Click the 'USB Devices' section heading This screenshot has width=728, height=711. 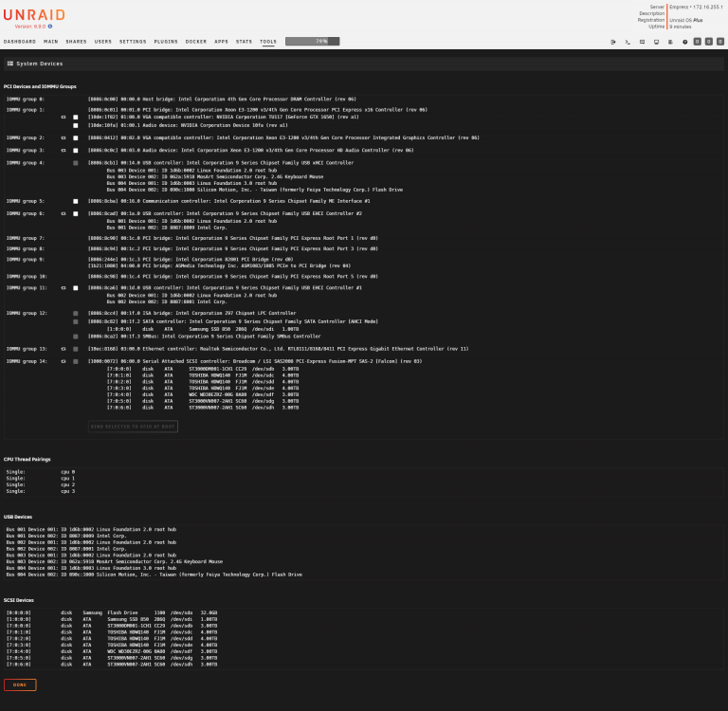(x=18, y=517)
